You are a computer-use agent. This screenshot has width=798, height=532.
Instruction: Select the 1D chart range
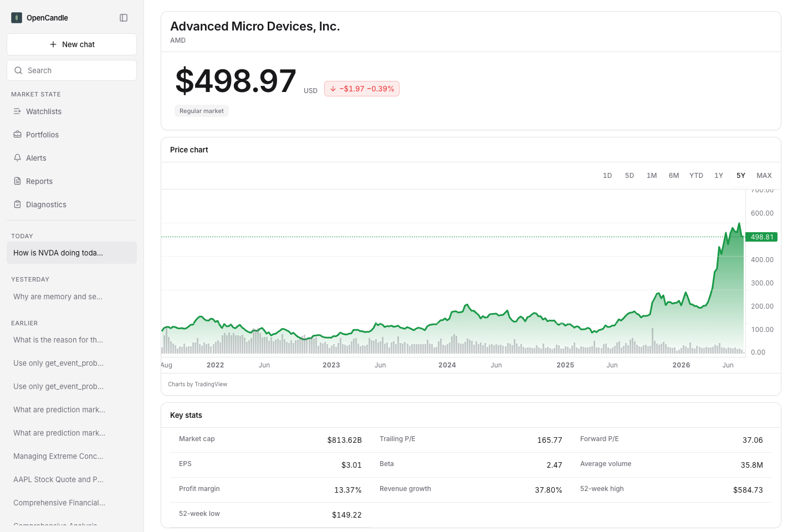(x=607, y=176)
